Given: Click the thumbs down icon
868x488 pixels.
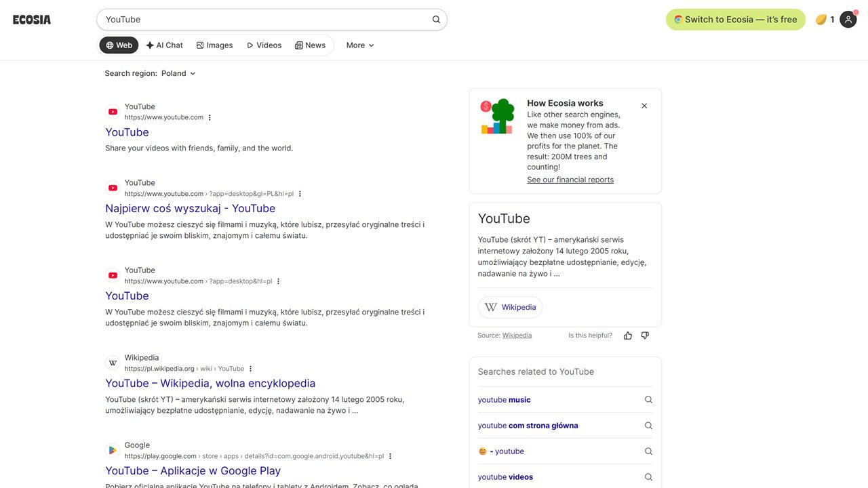Looking at the screenshot, I should coord(645,335).
